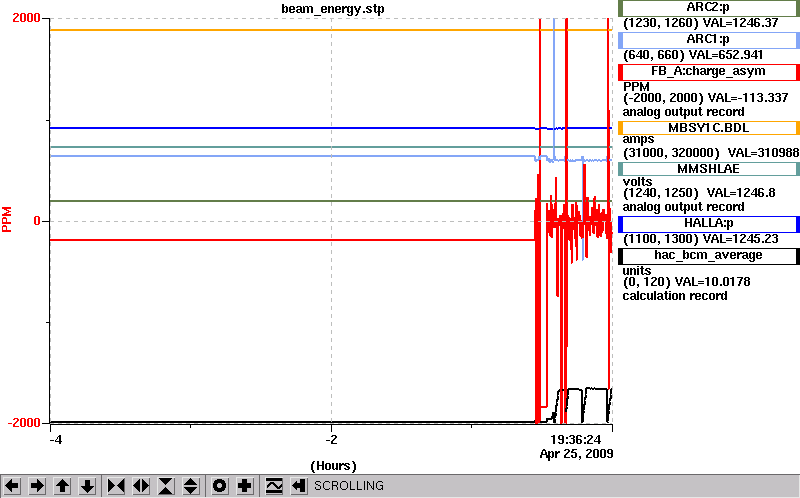Click the PPM units label in the legend
Image resolution: width=800 pixels, height=498 pixels.
click(x=636, y=86)
